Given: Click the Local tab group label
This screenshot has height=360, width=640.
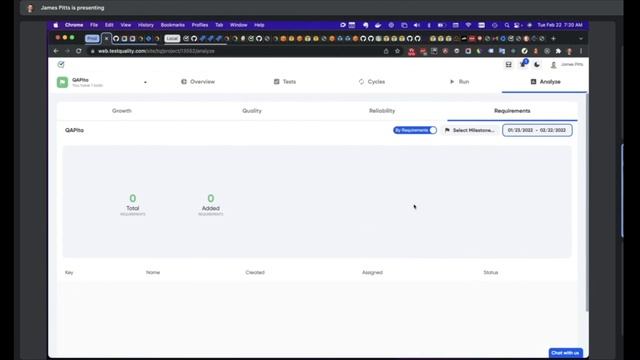Looking at the screenshot, I should [172, 38].
